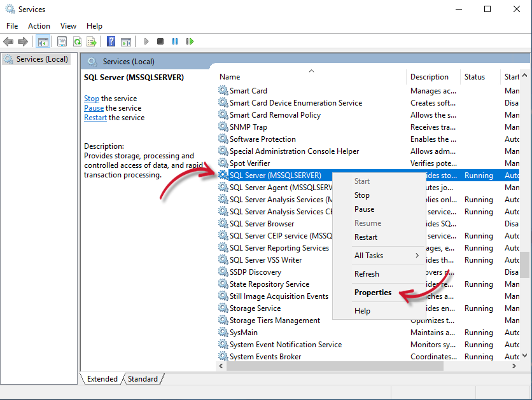Click the Refresh toolbar icon
This screenshot has height=400, width=532.
pos(76,41)
